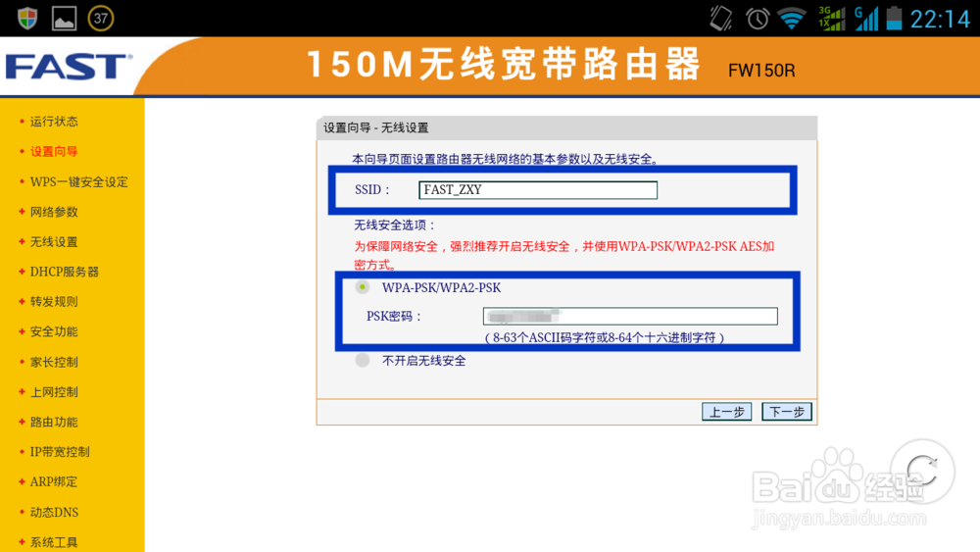Click the PSK密码 password field

pos(630,317)
